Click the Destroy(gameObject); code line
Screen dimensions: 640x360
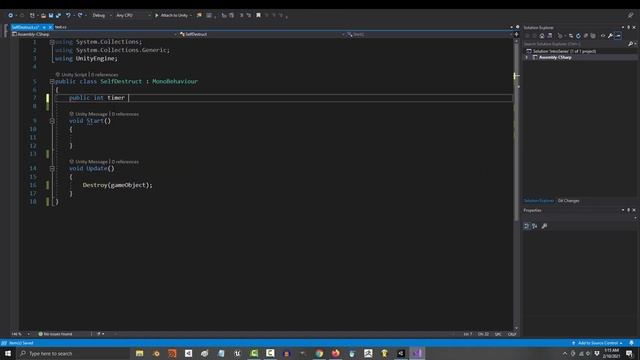point(117,185)
